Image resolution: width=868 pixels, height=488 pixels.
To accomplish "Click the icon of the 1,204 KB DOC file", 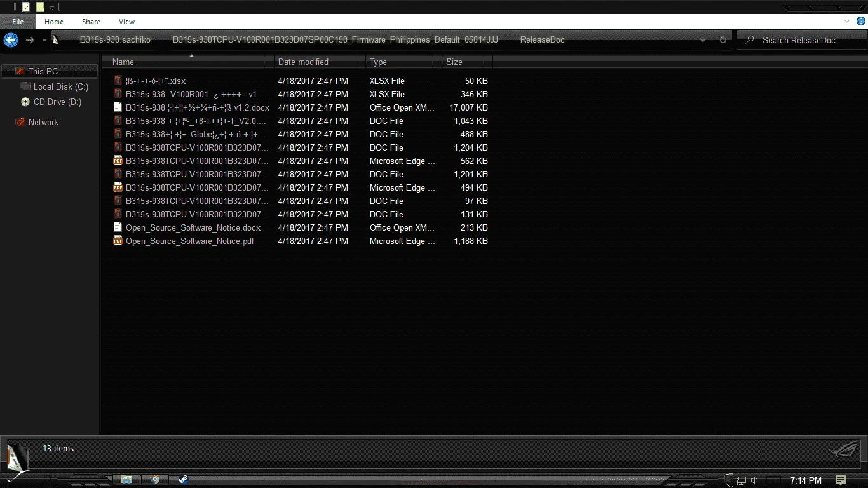I will click(118, 147).
